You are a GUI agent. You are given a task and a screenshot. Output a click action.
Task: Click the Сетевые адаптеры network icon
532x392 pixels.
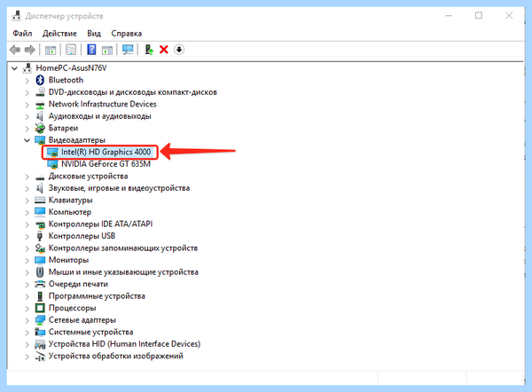click(x=40, y=320)
